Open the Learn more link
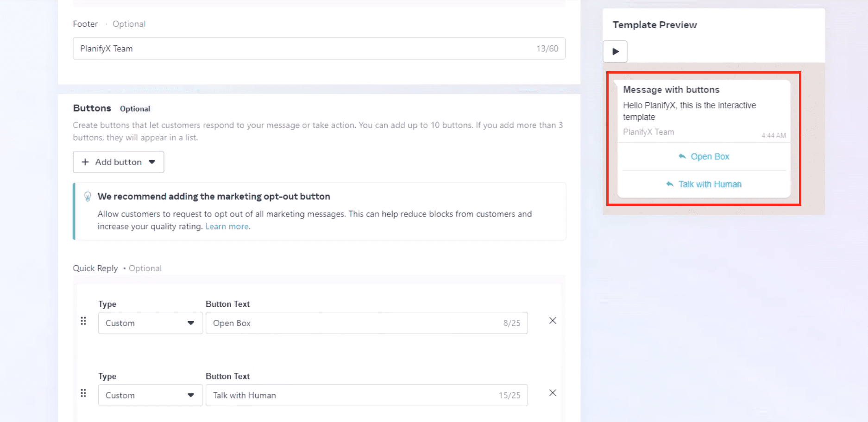The height and width of the screenshot is (422, 868). [x=227, y=226]
